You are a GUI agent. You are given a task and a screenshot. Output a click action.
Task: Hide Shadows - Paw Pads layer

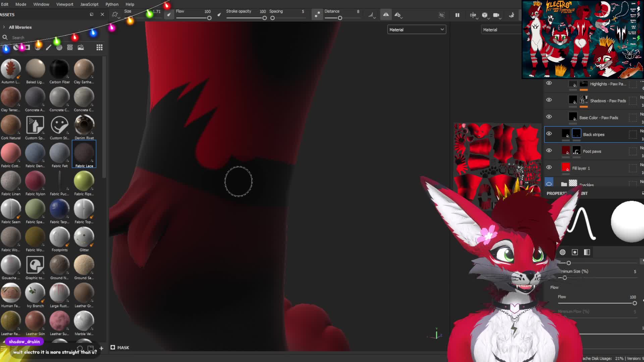click(549, 100)
